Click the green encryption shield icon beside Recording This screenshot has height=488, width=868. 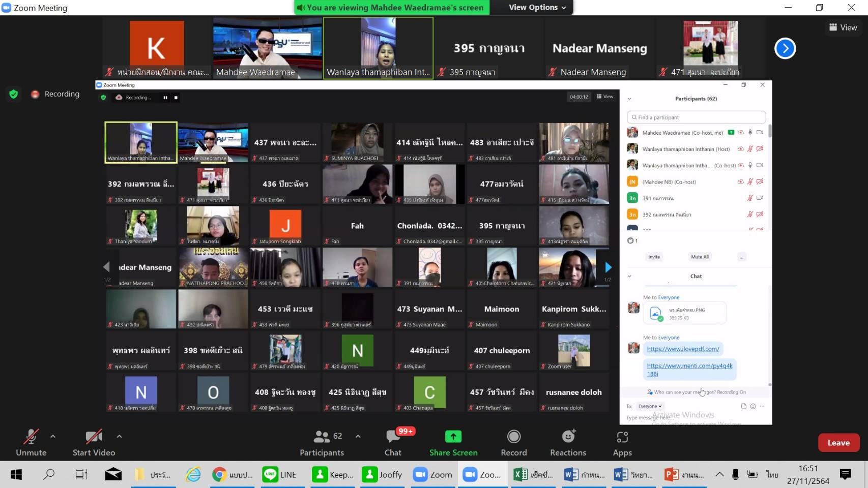(14, 94)
